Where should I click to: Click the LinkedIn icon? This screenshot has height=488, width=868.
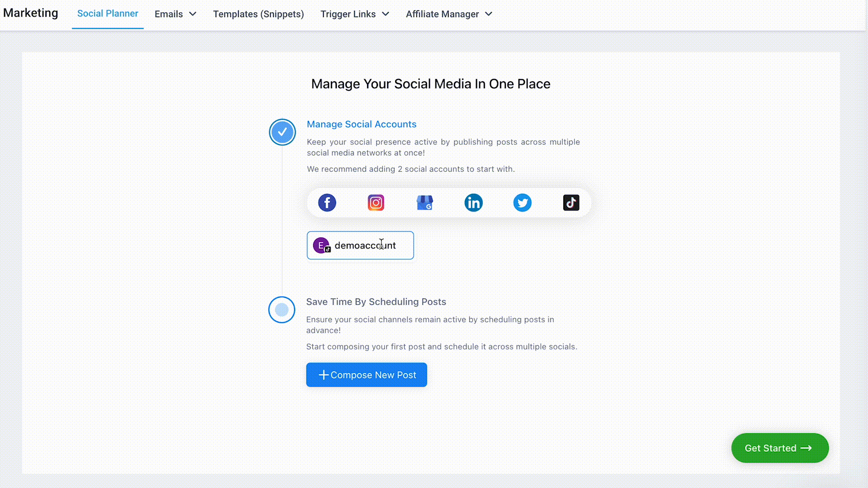coord(473,203)
